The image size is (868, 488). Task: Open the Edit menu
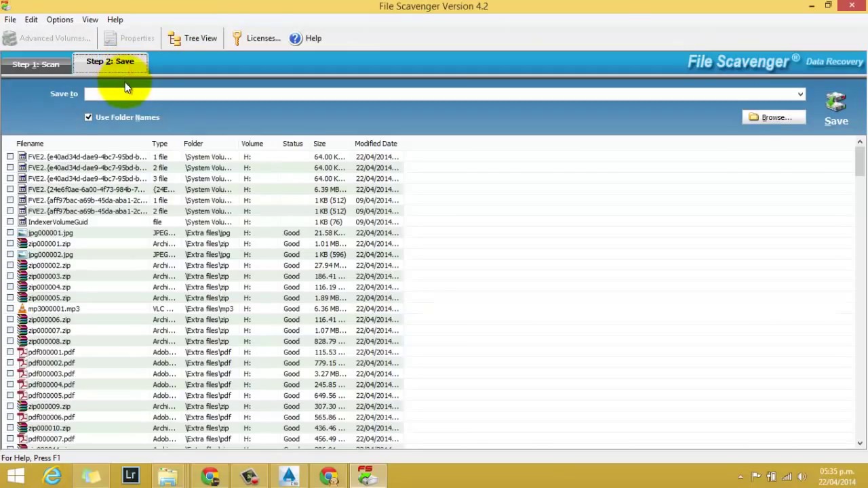pos(31,20)
